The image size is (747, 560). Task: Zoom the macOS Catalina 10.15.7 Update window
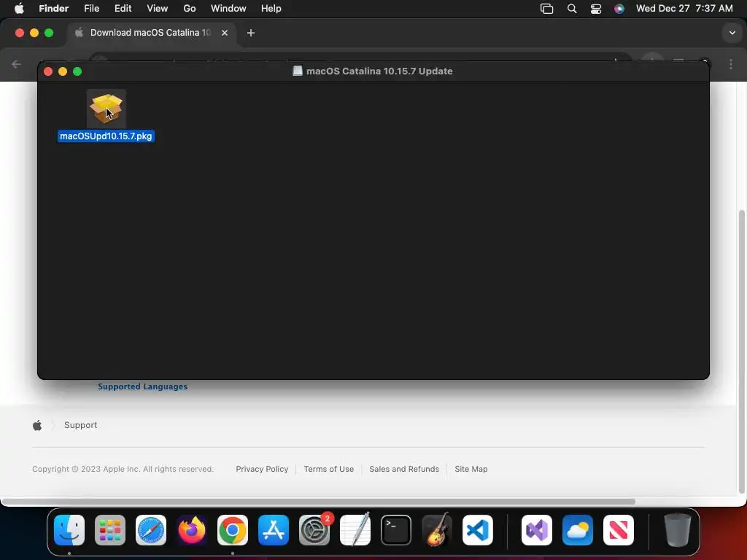pyautogui.click(x=77, y=71)
